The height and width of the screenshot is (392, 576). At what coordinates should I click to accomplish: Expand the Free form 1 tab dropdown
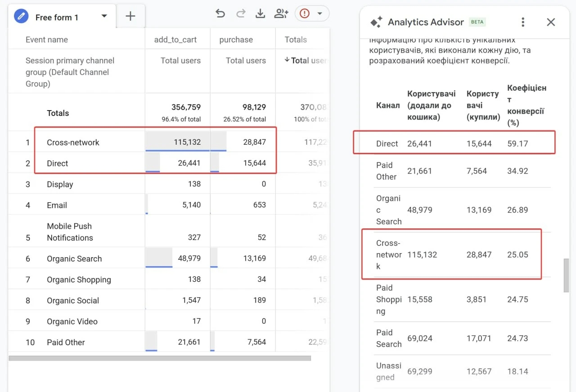tap(104, 16)
